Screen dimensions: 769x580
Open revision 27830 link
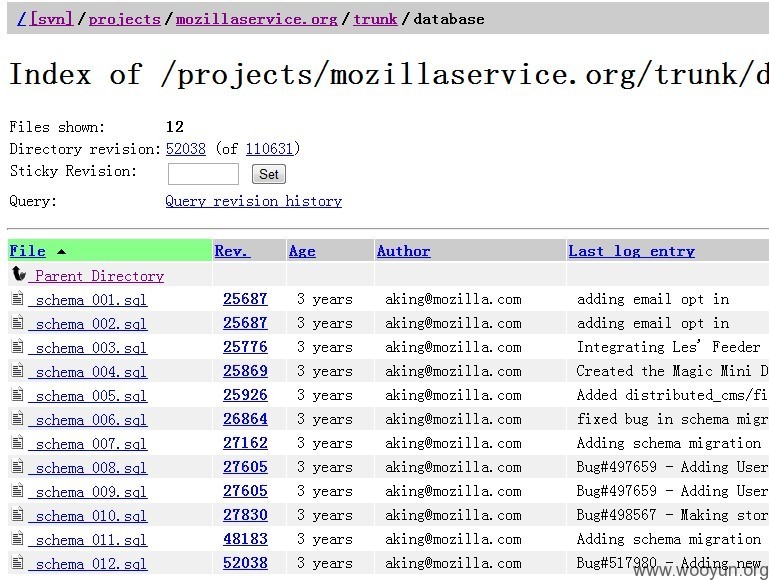245,515
